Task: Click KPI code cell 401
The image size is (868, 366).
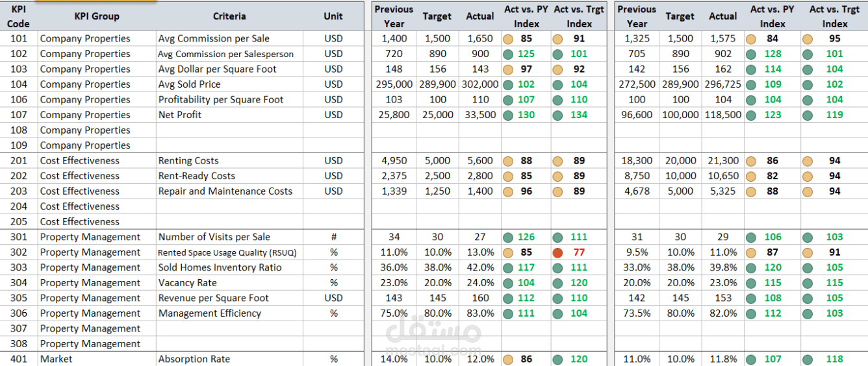Action: [x=19, y=359]
